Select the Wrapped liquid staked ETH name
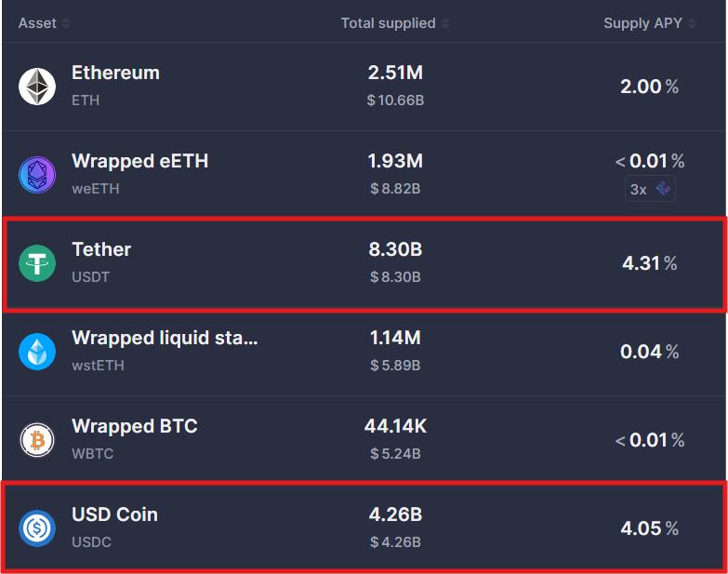 point(165,338)
